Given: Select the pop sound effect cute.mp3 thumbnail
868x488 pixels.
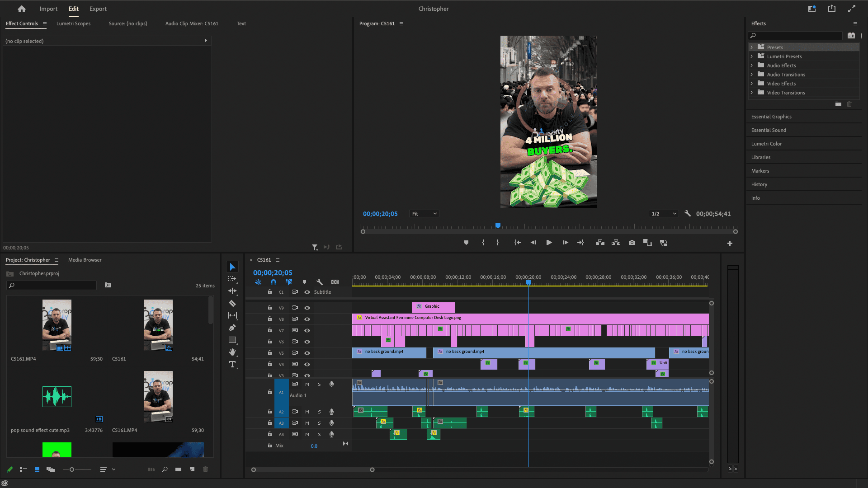Looking at the screenshot, I should coord(57,397).
